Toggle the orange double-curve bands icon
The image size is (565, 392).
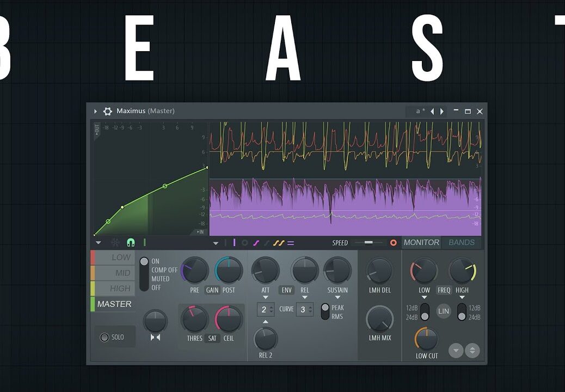pos(279,243)
